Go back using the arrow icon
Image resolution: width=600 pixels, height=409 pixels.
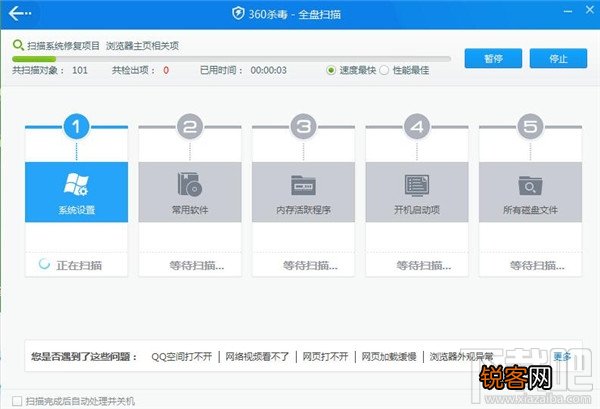pyautogui.click(x=20, y=13)
